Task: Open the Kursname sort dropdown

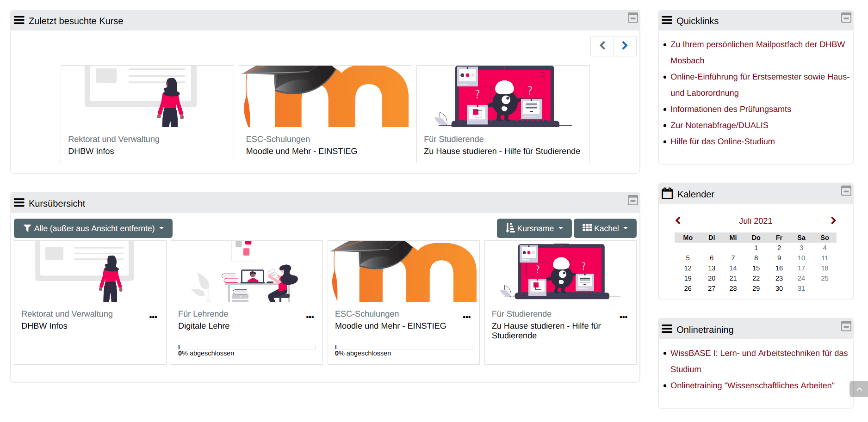Action: pos(534,228)
